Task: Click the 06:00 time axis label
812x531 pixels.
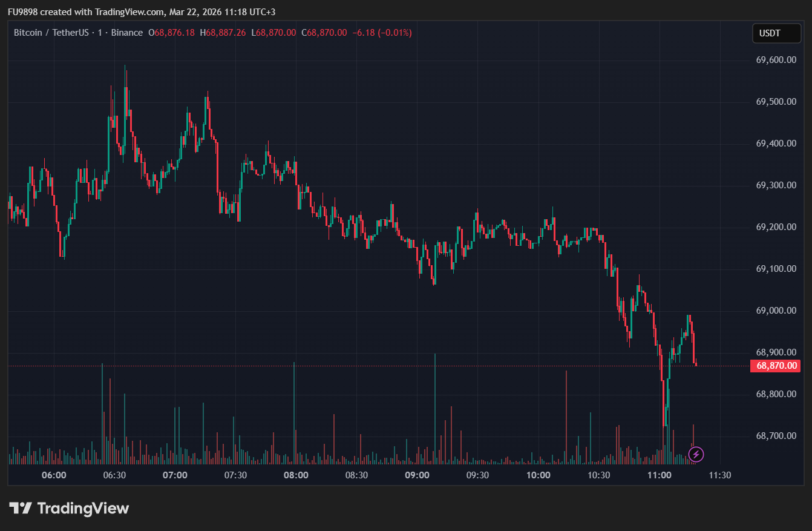Action: tap(54, 475)
